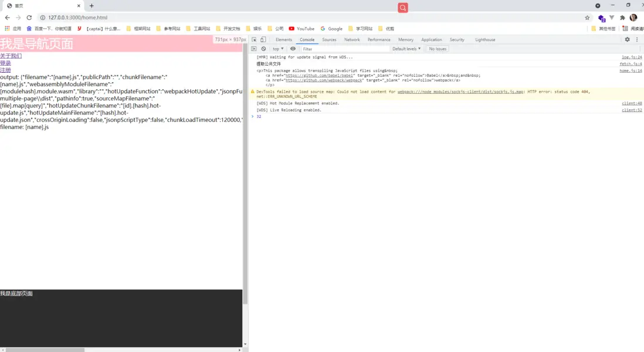Open the 工具网站 bookmark folder

pyautogui.click(x=198, y=29)
